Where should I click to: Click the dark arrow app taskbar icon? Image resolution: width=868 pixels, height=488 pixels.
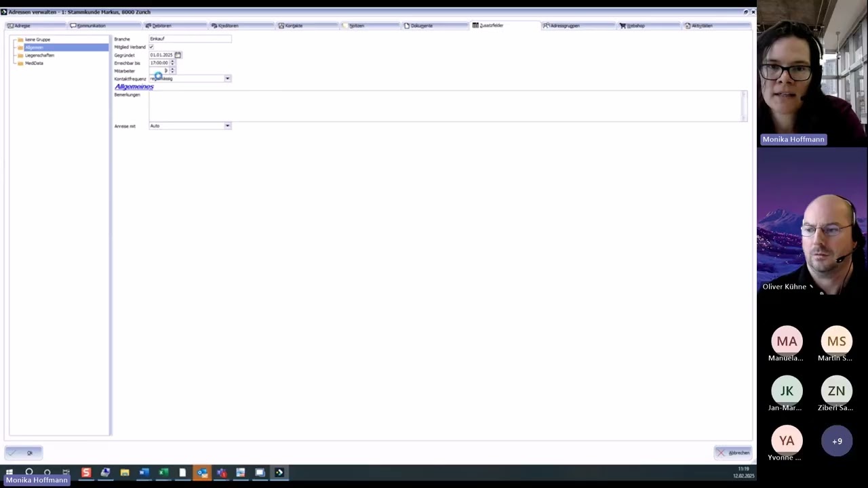tap(279, 472)
